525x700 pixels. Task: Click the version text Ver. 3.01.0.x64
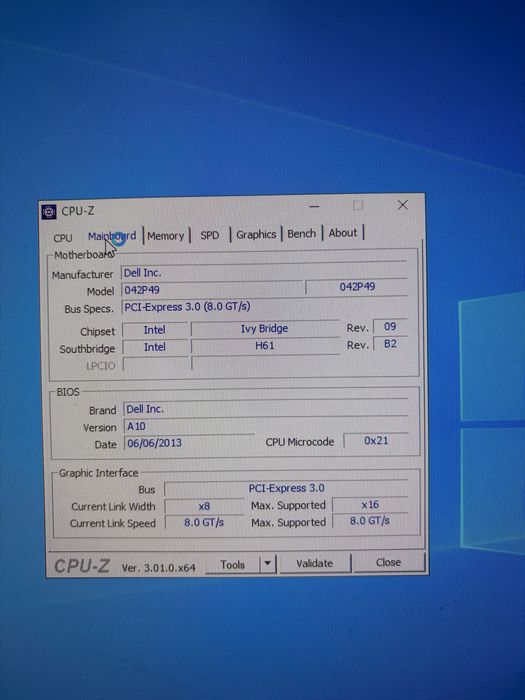point(158,568)
